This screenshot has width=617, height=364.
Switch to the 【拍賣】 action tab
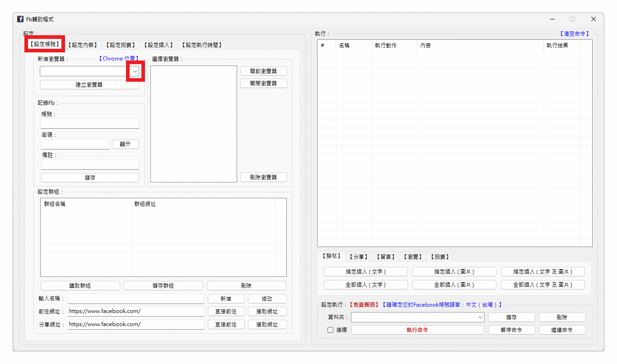[440, 257]
